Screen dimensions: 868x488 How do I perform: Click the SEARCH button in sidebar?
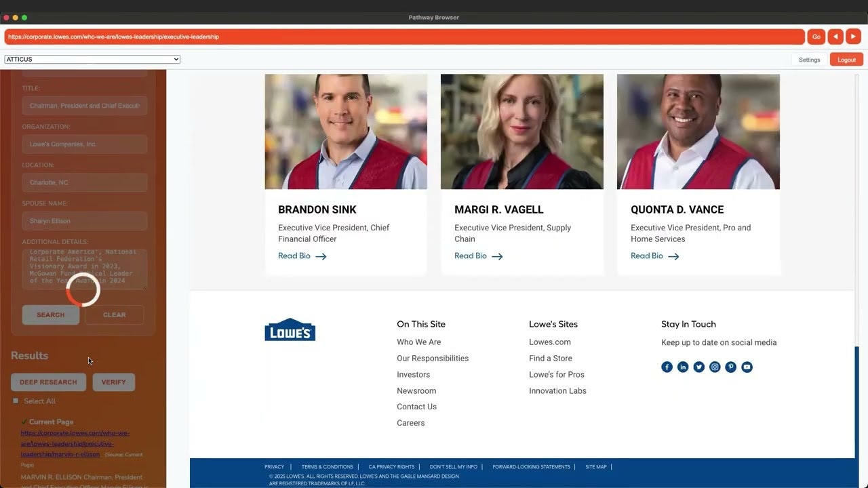[x=51, y=314]
